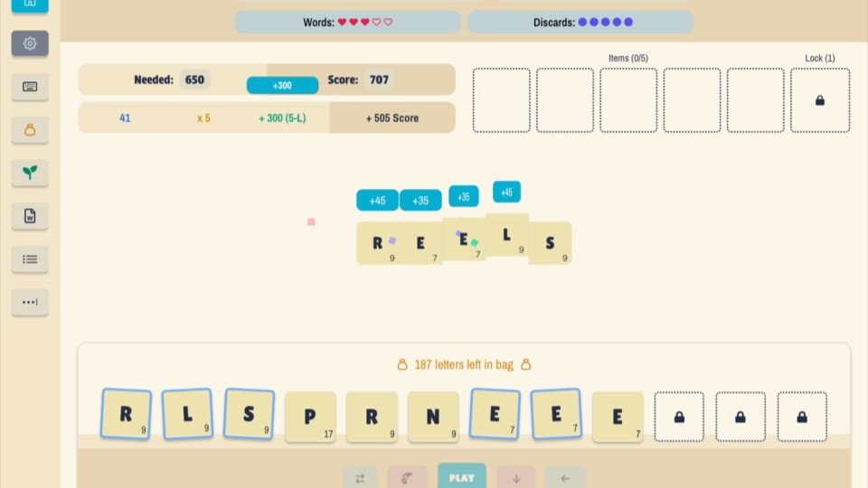Click the ellipsis sidebar icon

30,302
